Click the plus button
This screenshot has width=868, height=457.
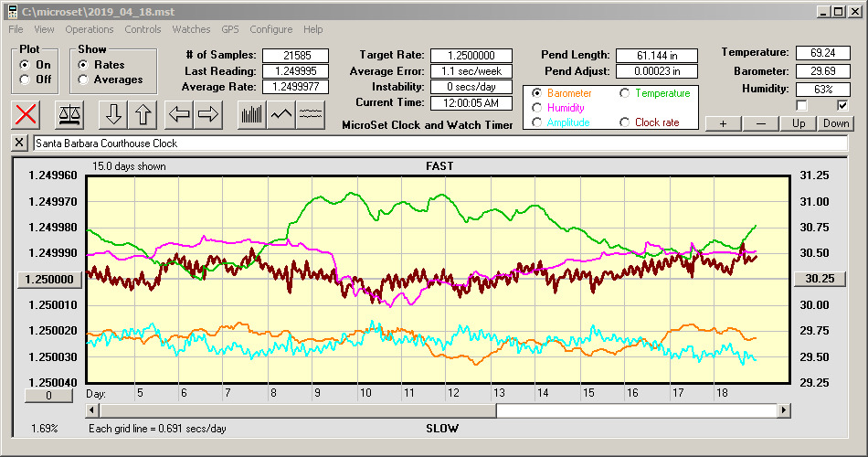pyautogui.click(x=723, y=123)
